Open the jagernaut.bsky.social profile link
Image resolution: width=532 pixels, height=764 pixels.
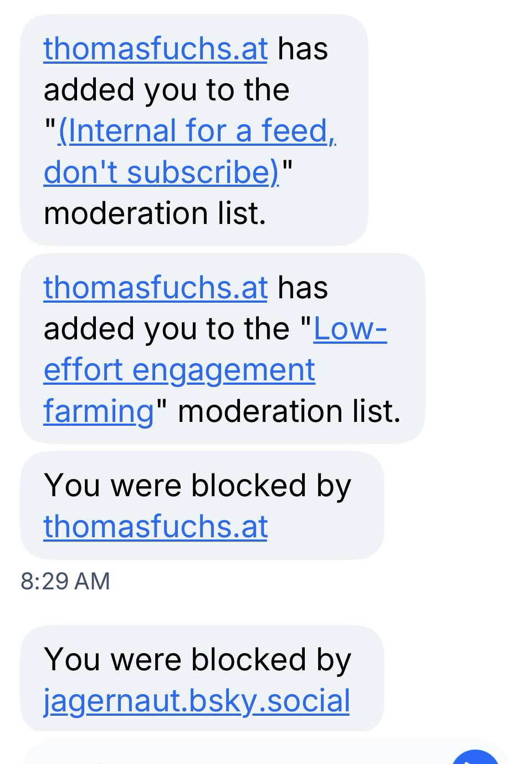[x=196, y=700]
